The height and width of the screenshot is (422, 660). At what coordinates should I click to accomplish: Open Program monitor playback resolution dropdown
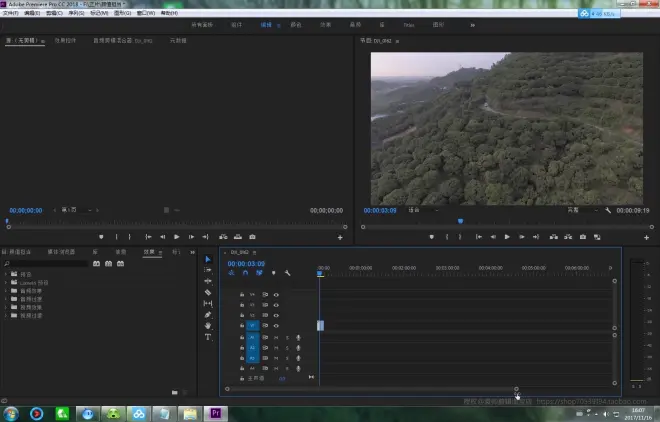[583, 210]
